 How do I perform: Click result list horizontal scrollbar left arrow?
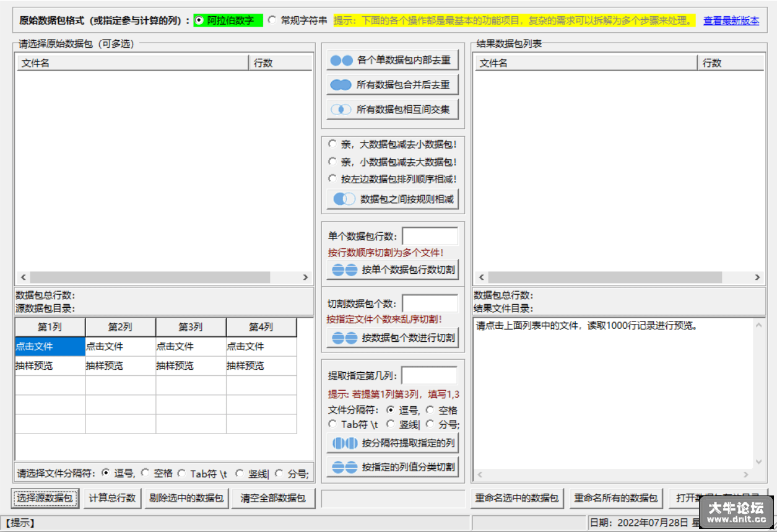point(482,277)
